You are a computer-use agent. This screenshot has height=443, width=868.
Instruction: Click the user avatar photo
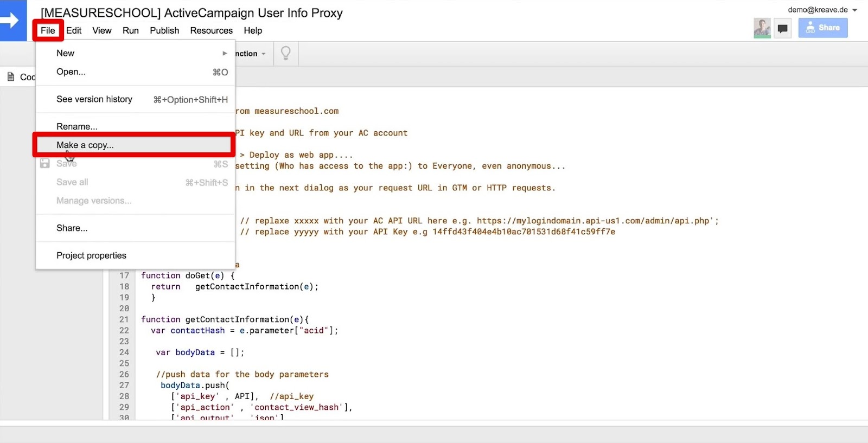[762, 28]
